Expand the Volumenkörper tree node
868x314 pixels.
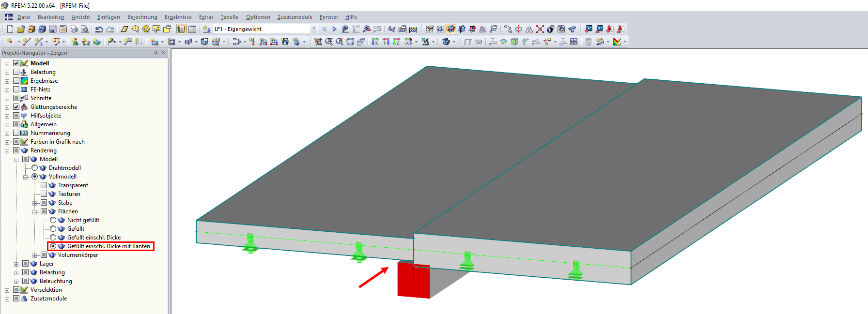tap(35, 255)
